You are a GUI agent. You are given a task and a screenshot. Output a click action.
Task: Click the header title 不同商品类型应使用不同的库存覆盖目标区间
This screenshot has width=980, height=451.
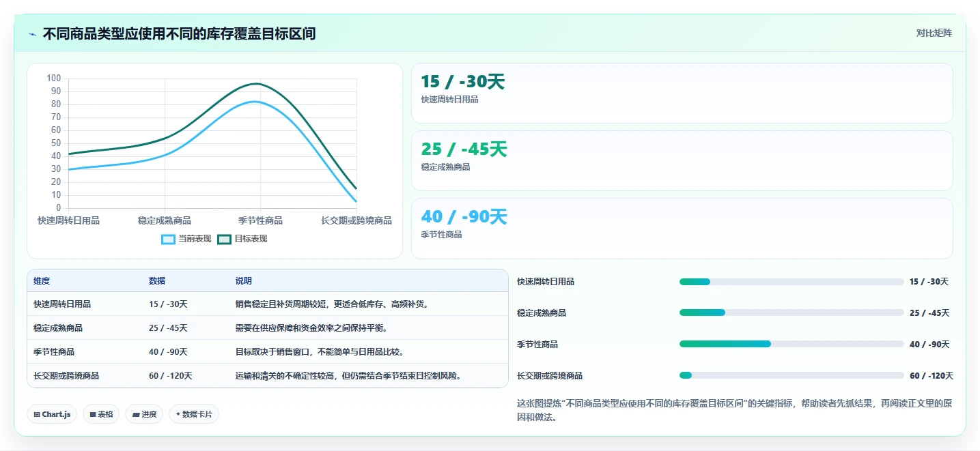click(x=179, y=33)
